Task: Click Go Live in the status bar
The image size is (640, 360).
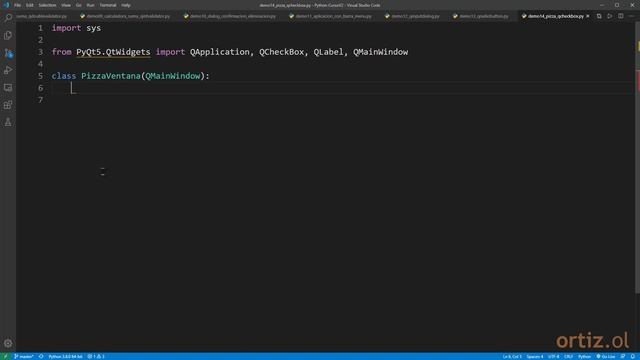Action: 606,356
